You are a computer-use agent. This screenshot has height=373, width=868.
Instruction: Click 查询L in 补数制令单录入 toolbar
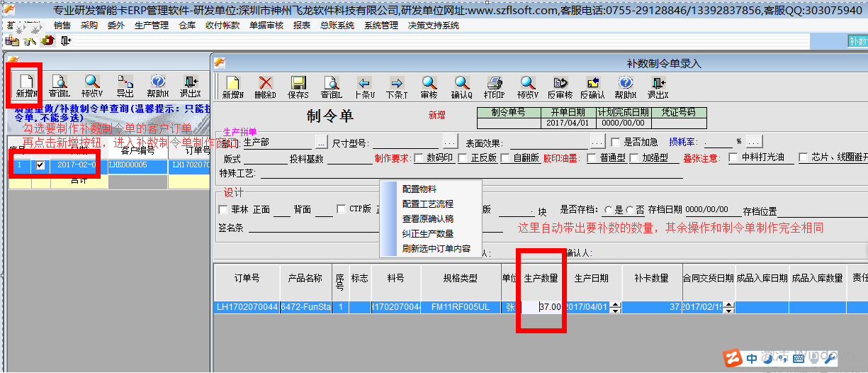click(331, 88)
